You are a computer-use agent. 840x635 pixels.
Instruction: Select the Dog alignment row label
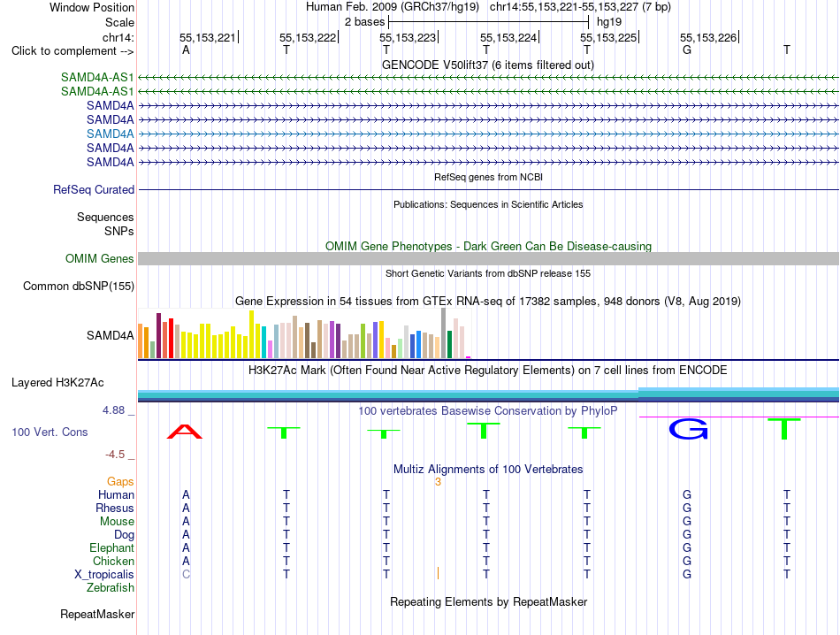click(125, 535)
